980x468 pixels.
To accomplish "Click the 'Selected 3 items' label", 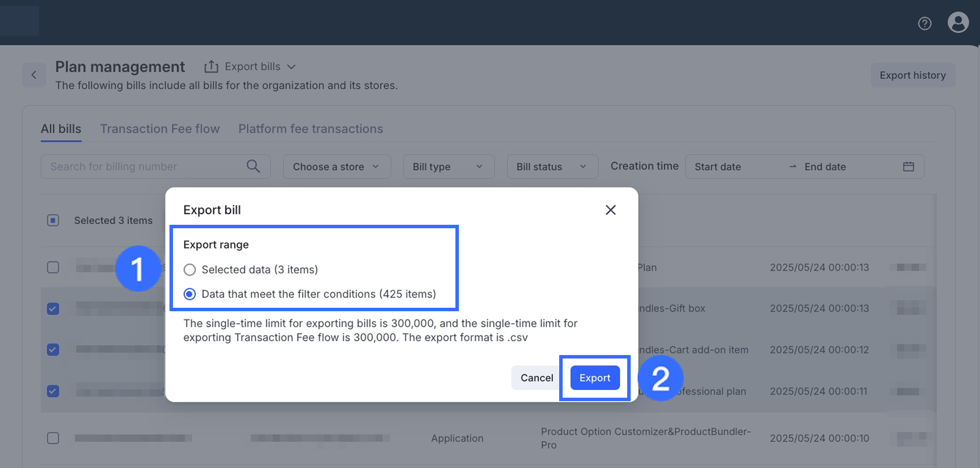I will click(x=113, y=220).
